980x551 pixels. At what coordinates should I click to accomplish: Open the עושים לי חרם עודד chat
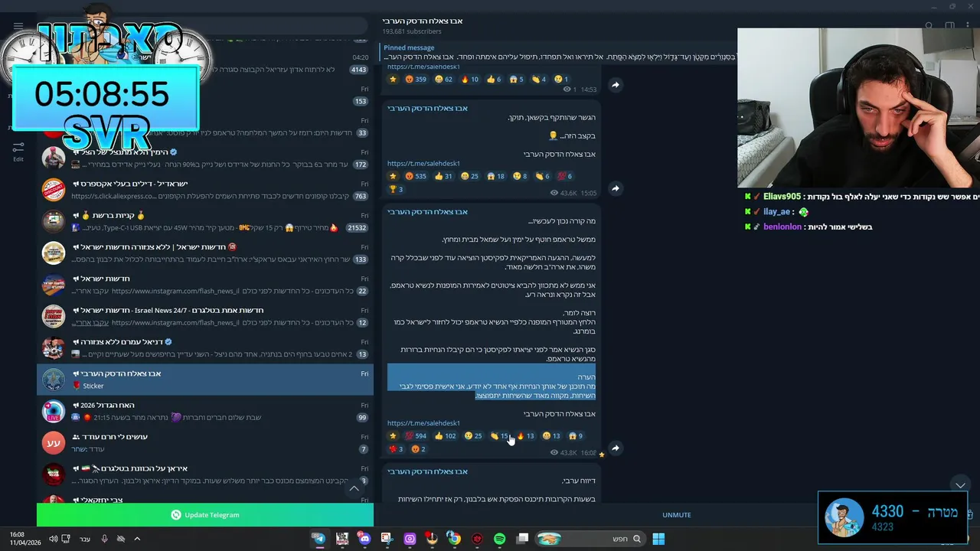(205, 442)
